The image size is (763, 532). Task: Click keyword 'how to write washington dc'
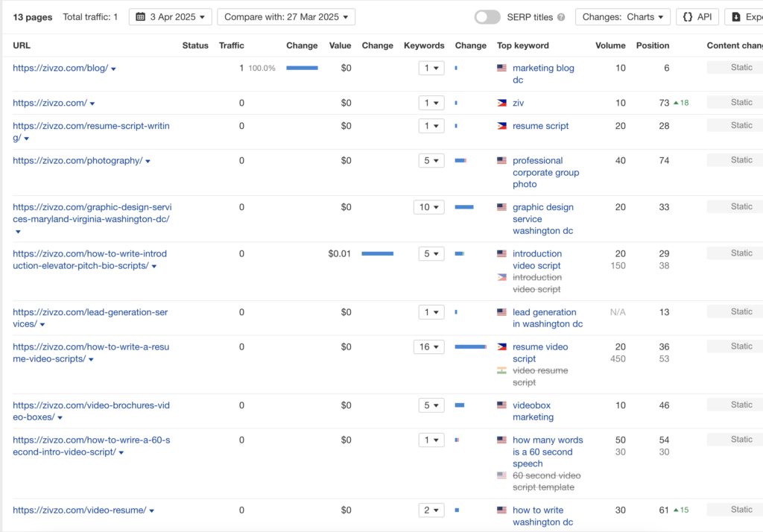pyautogui.click(x=542, y=516)
